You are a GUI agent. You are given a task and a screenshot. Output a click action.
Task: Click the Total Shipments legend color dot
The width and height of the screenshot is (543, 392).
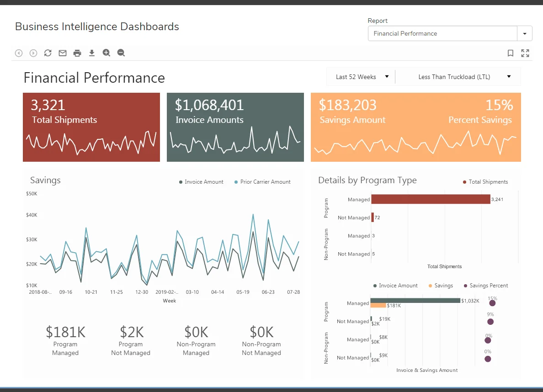click(465, 182)
